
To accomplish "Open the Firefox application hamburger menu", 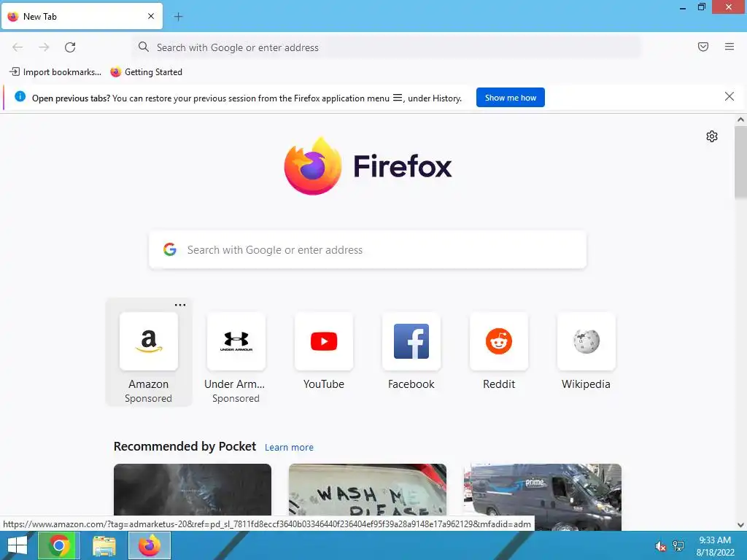I will pyautogui.click(x=729, y=47).
